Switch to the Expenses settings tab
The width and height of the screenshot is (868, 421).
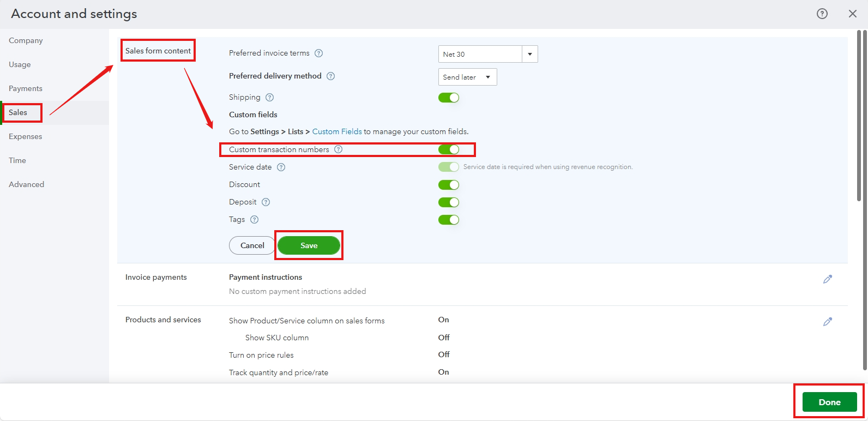click(26, 136)
